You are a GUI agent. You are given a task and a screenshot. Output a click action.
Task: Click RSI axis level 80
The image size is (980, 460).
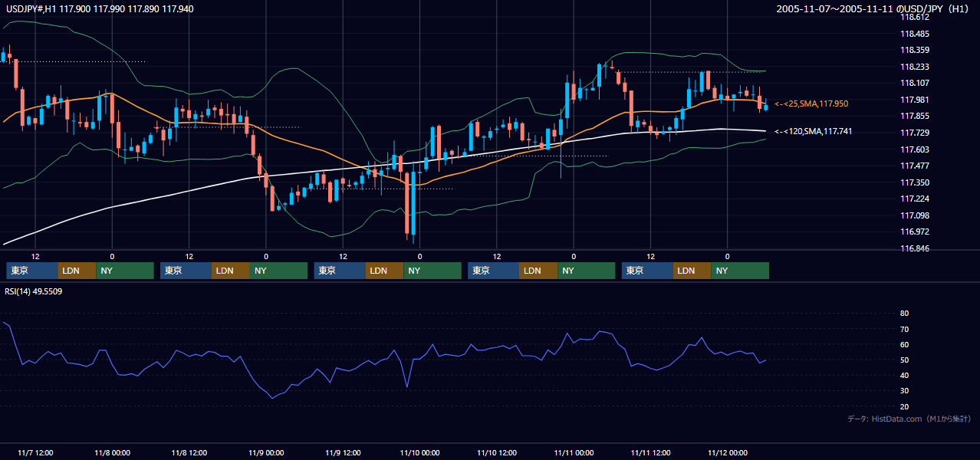904,314
